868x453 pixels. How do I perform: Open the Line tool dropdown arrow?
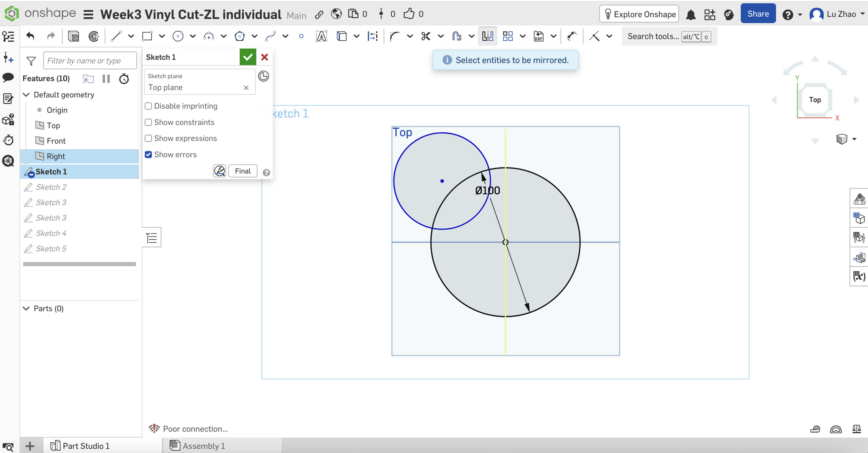pyautogui.click(x=131, y=36)
